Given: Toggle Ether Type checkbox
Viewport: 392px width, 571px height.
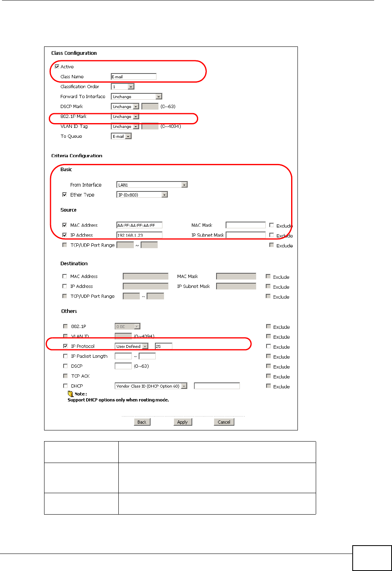Looking at the screenshot, I should tap(65, 195).
